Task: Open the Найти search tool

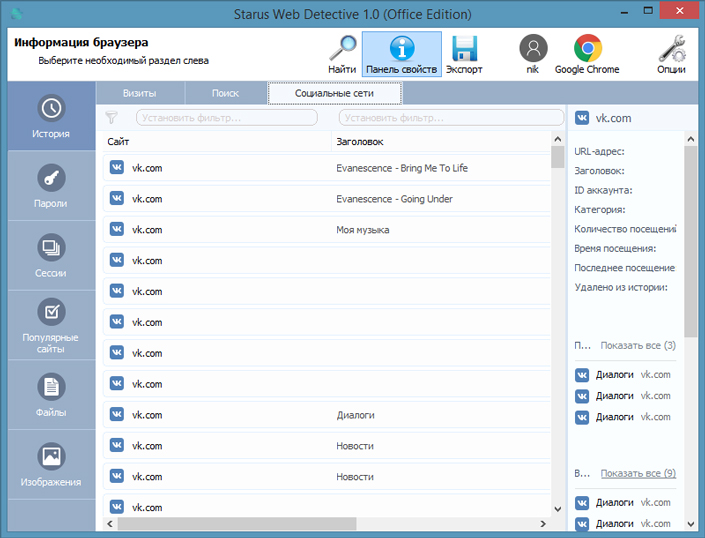Action: (x=342, y=54)
